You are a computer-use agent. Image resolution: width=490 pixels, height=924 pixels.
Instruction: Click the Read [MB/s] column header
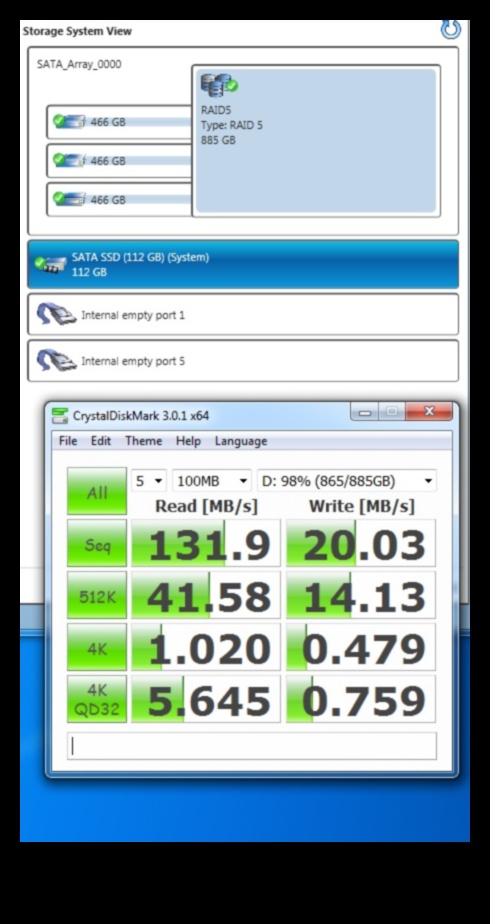point(206,506)
